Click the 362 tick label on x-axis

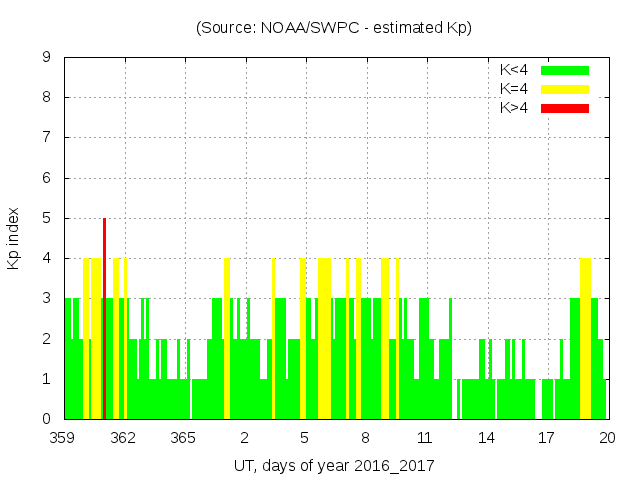123,438
